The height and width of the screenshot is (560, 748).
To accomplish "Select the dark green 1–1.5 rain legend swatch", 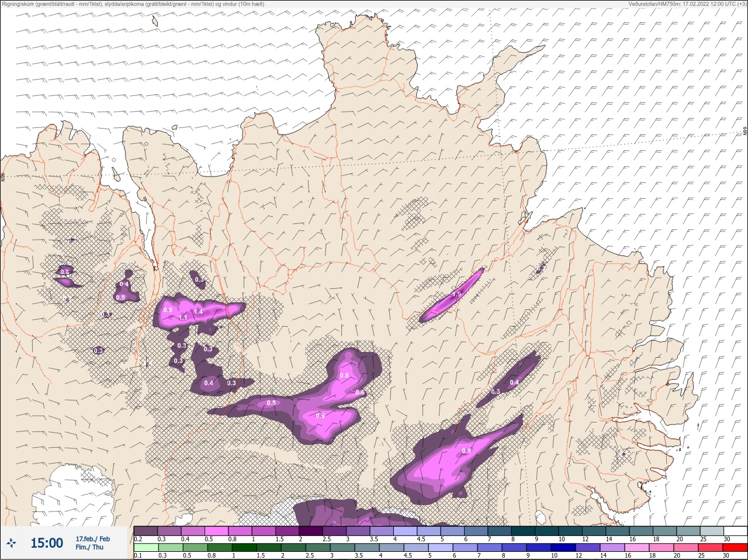I will [x=243, y=548].
